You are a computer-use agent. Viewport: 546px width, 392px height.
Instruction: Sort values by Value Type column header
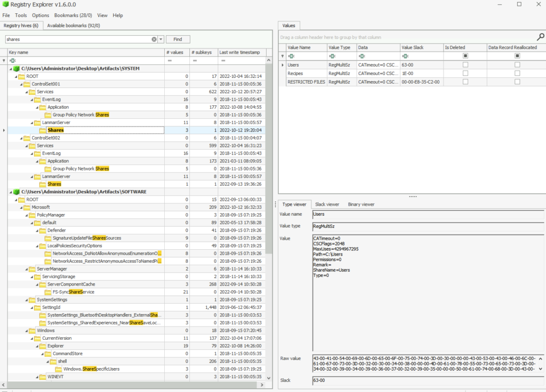[x=342, y=47]
